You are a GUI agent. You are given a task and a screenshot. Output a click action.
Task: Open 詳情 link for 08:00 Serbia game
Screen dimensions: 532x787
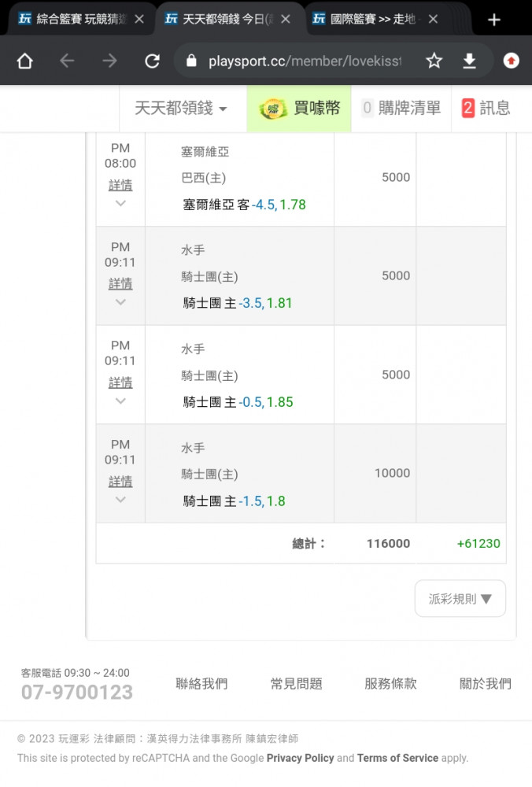point(120,185)
